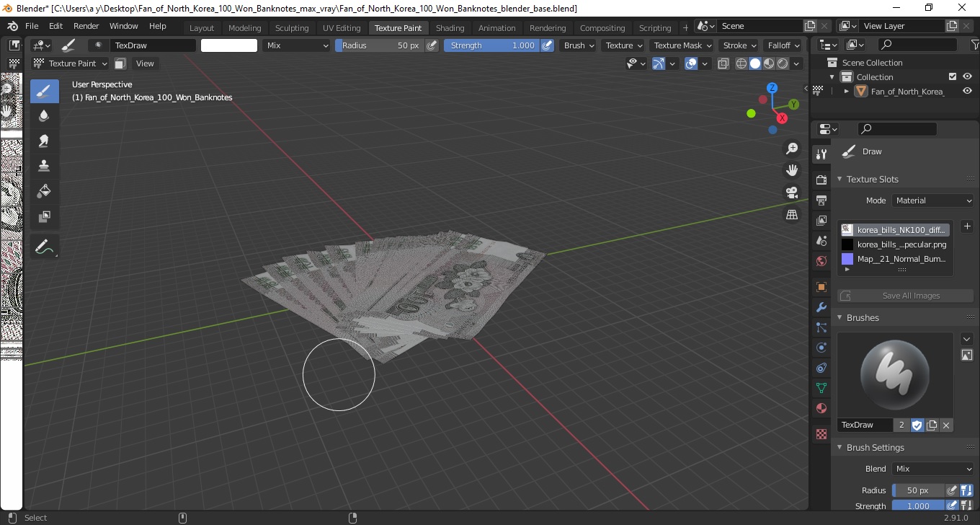Image resolution: width=980 pixels, height=525 pixels.
Task: Hide the Collection with its eye icon
Action: click(968, 76)
